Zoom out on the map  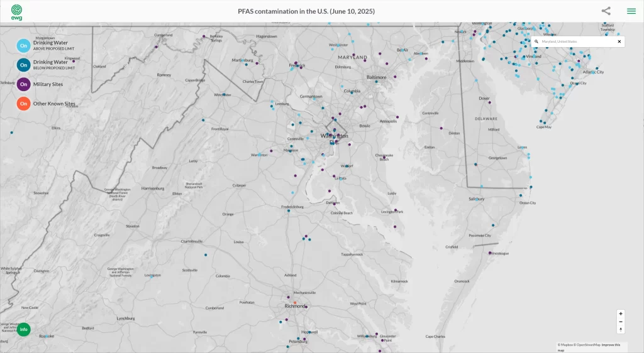[621, 322]
